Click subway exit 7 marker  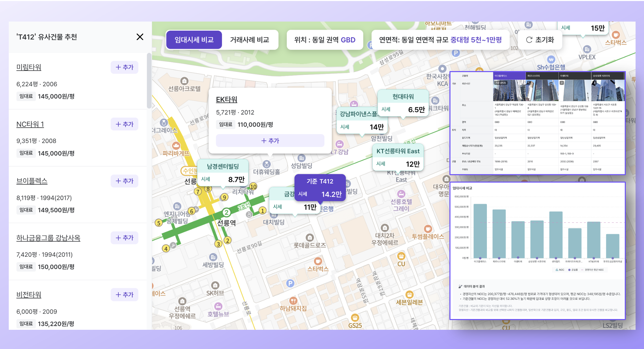198,192
